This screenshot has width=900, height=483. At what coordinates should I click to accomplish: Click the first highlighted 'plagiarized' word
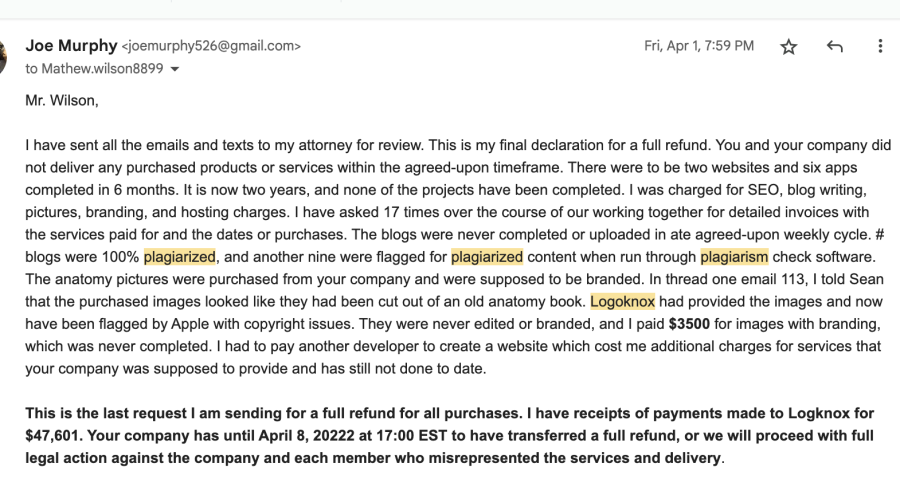(x=180, y=257)
